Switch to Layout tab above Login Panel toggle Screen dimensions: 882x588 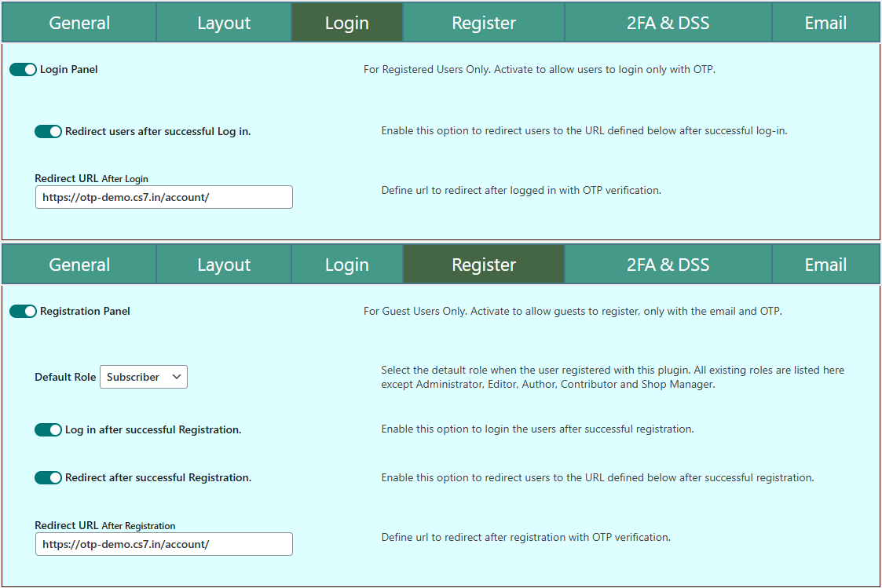[x=224, y=23]
